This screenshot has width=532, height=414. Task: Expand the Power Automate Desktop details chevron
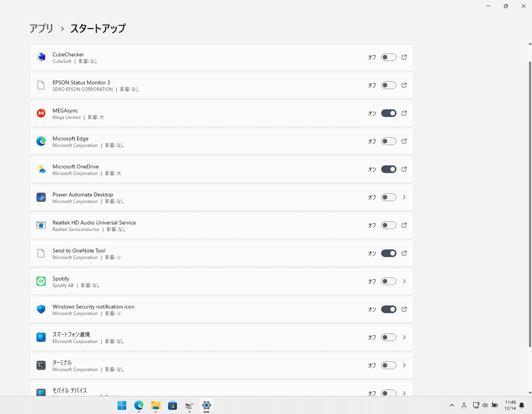[x=404, y=197]
